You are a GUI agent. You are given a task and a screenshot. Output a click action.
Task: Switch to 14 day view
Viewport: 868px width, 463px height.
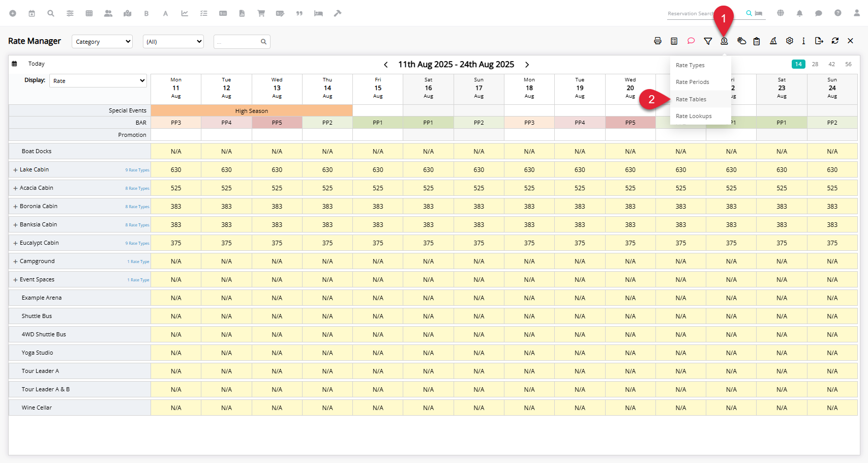pyautogui.click(x=798, y=64)
